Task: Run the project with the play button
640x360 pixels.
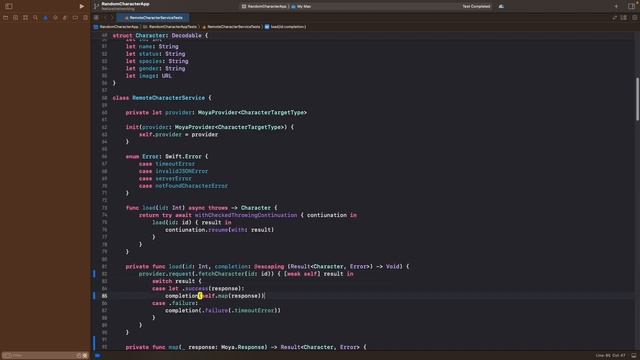Action: 82,6
